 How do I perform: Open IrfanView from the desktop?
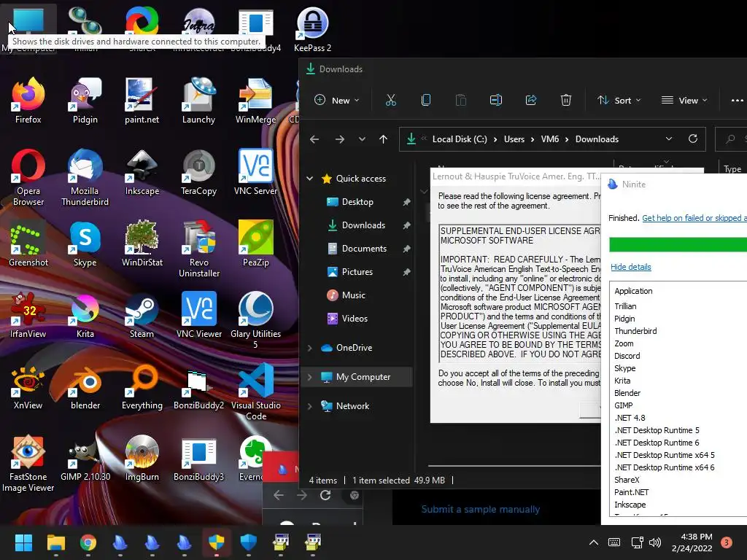(28, 315)
